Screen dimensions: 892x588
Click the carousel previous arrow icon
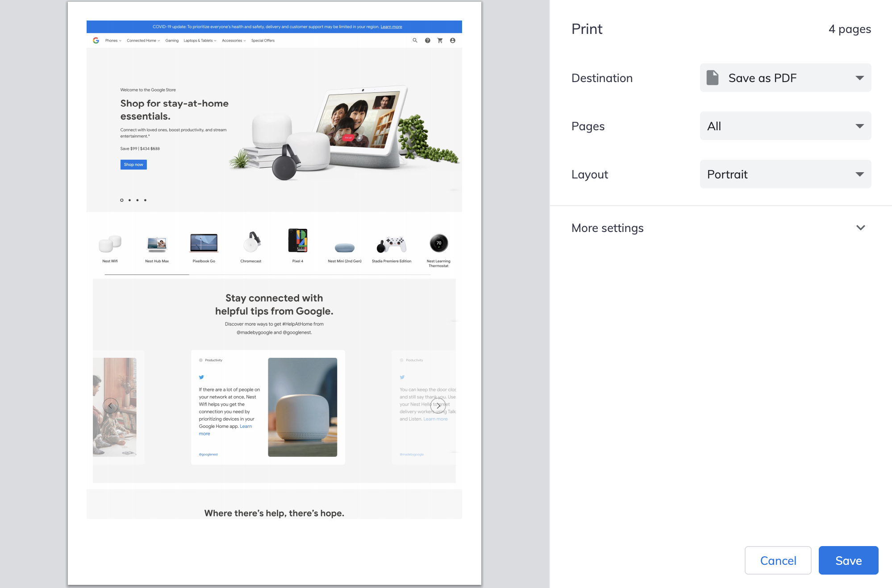click(x=111, y=405)
